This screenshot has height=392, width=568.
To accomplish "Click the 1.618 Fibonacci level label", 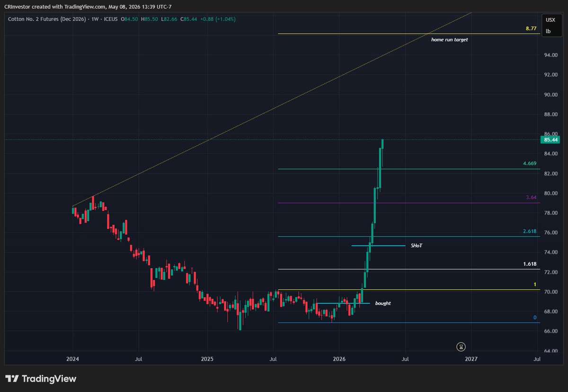I will click(530, 264).
